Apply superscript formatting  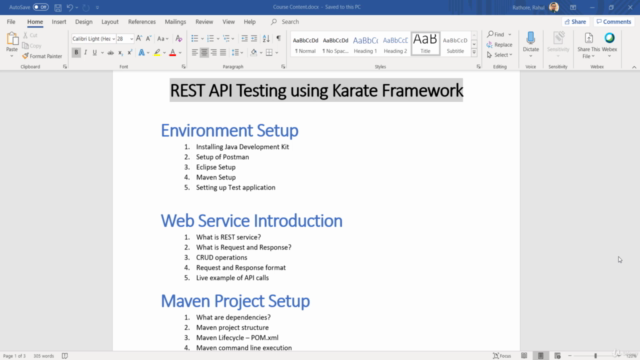point(130,53)
